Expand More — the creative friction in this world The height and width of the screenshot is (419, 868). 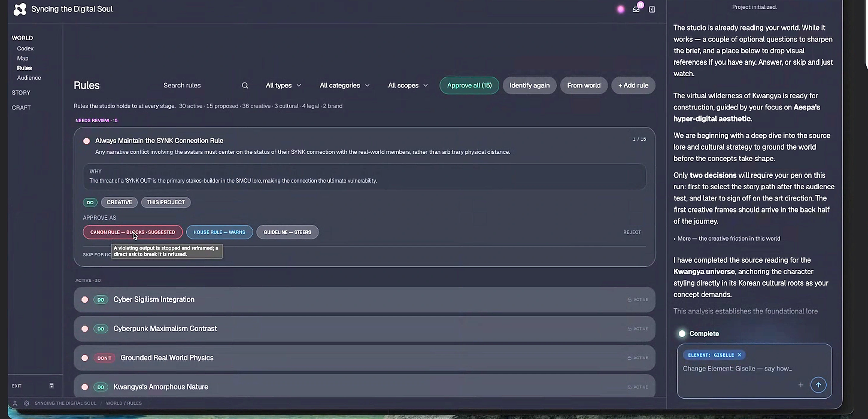727,239
